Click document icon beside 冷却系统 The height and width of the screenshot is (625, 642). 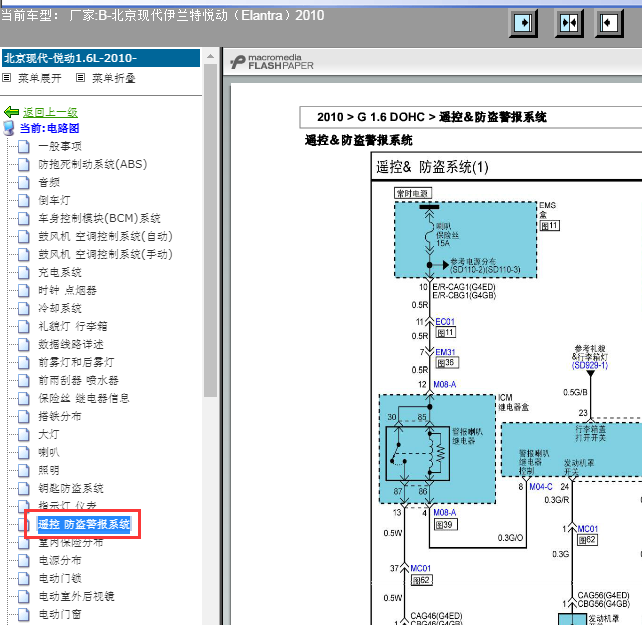point(24,308)
